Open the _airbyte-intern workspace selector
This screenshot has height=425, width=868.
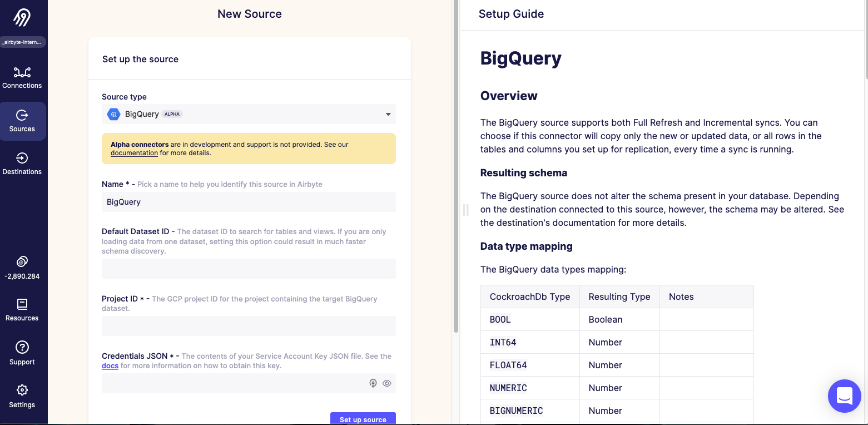point(23,42)
